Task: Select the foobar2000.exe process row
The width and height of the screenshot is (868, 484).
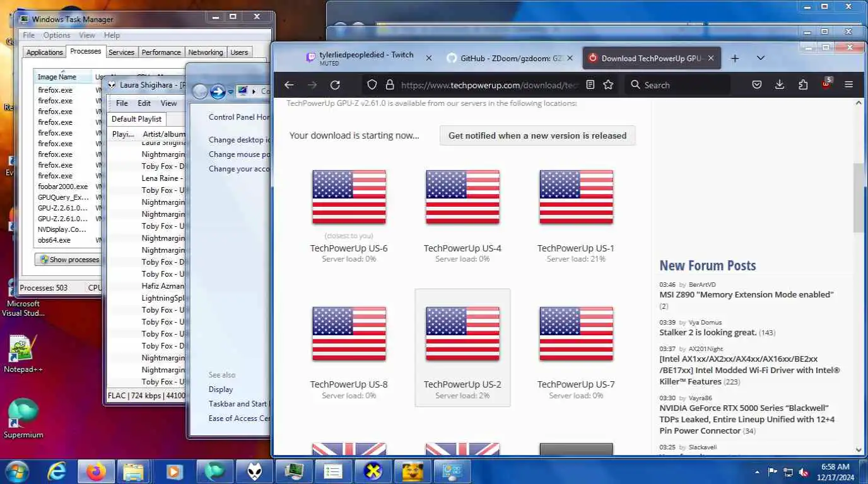Action: pyautogui.click(x=67, y=187)
